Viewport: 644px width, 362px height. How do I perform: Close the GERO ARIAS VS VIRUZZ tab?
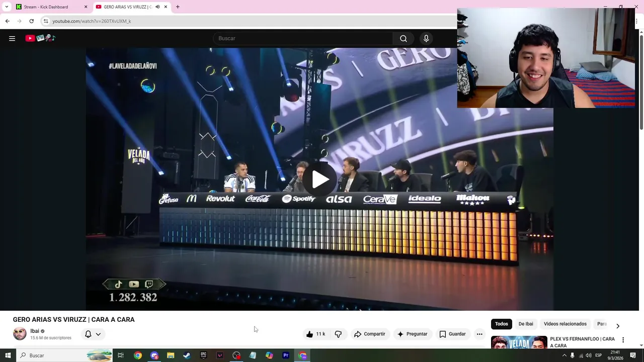[x=166, y=7]
